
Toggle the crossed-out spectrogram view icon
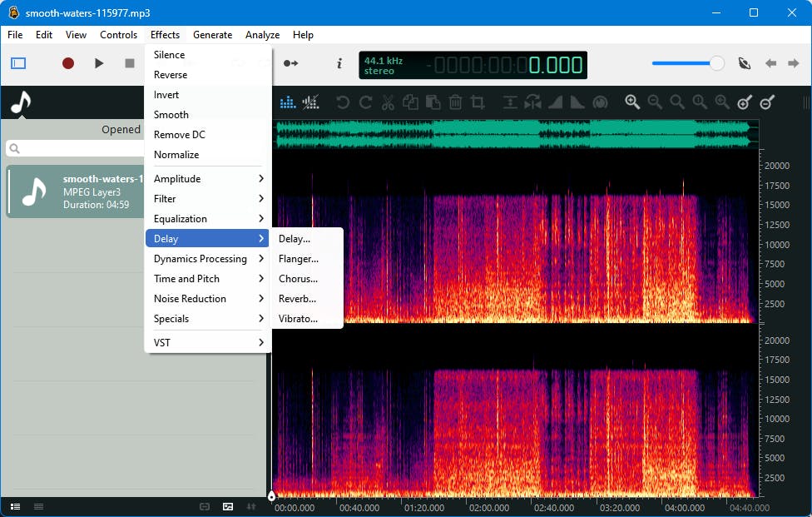point(310,102)
